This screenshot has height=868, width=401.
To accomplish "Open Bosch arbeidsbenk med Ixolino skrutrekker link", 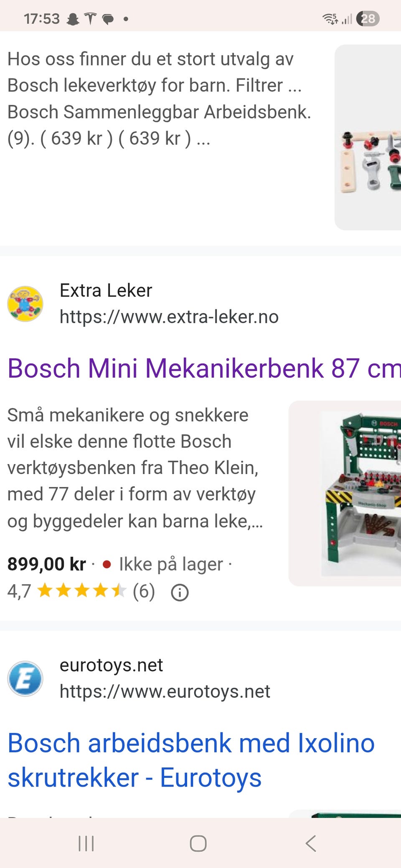I will point(191,760).
